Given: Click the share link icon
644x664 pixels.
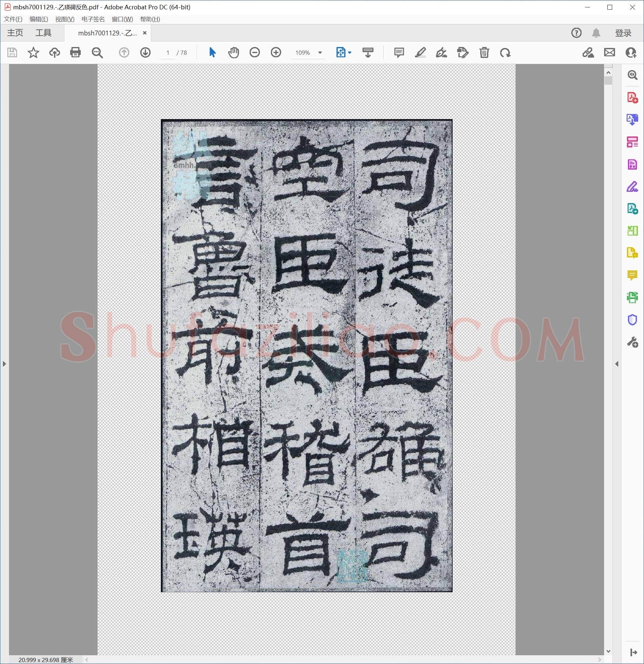Looking at the screenshot, I should (x=588, y=52).
